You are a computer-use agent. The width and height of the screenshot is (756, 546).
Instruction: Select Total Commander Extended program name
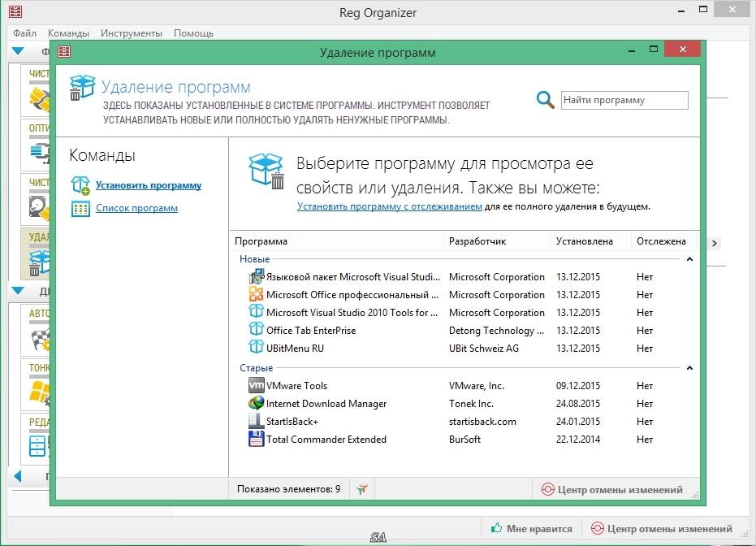tap(326, 440)
